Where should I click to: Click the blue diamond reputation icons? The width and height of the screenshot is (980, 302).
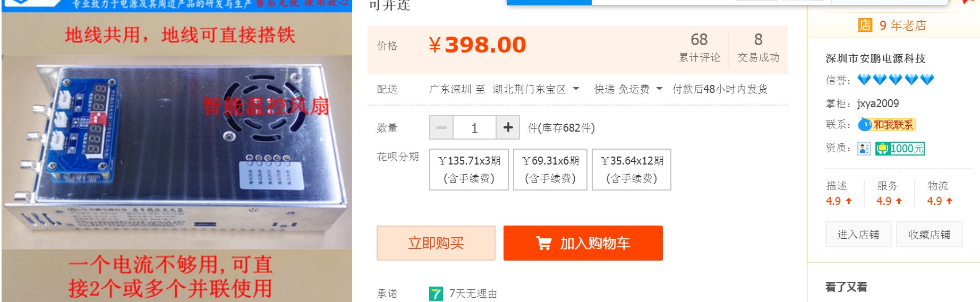[896, 80]
